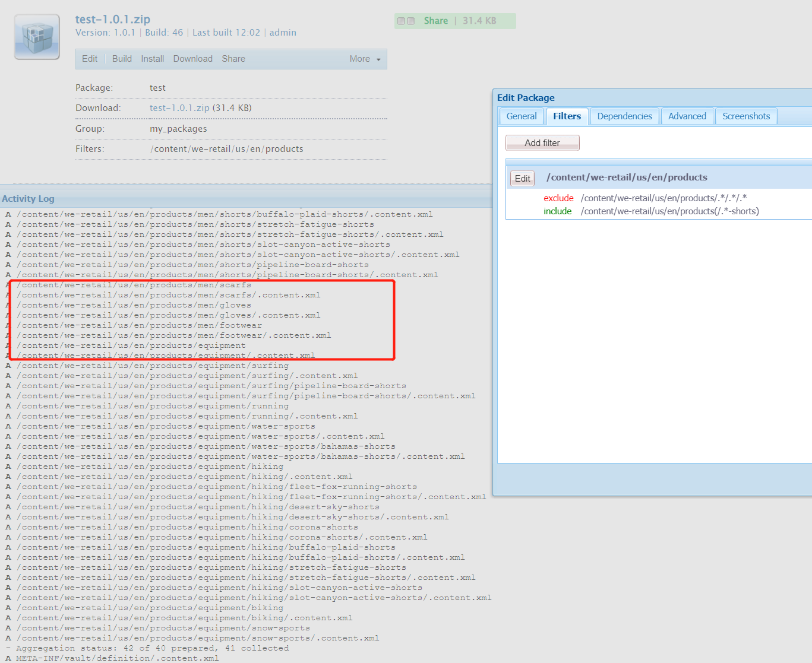Viewport: 812px width, 663px height.
Task: Switch to the Dependencies tab
Action: tap(624, 116)
